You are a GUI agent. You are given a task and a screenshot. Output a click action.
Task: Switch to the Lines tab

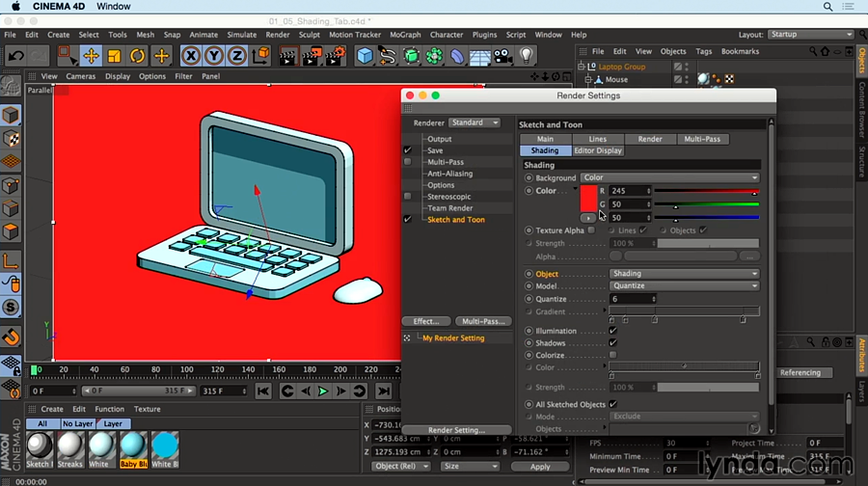point(597,139)
